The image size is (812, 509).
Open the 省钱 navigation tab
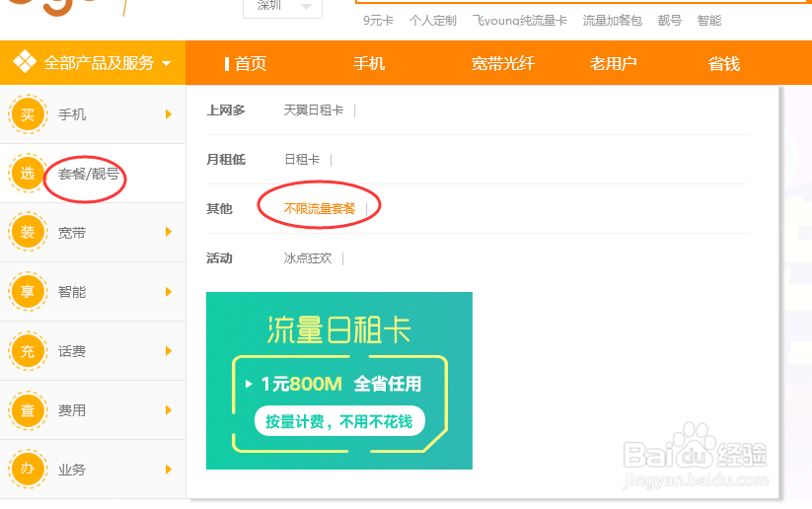(724, 64)
